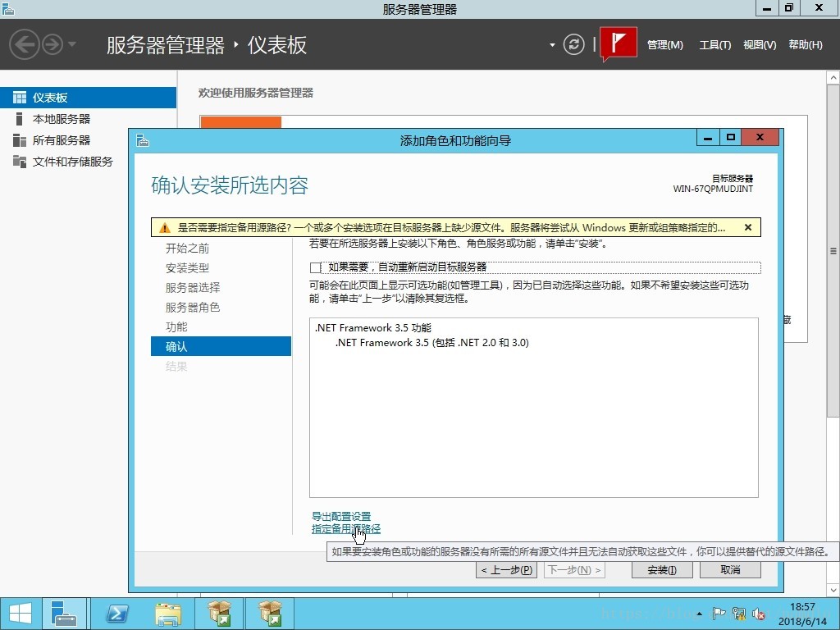Click the 本地服务器 icon
This screenshot has width=840, height=630.
[20, 119]
